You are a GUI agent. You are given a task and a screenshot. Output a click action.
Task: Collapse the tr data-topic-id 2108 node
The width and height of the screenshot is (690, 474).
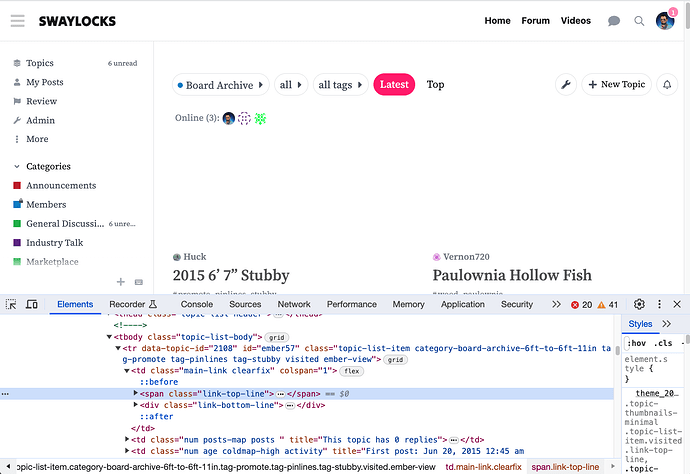(118, 349)
